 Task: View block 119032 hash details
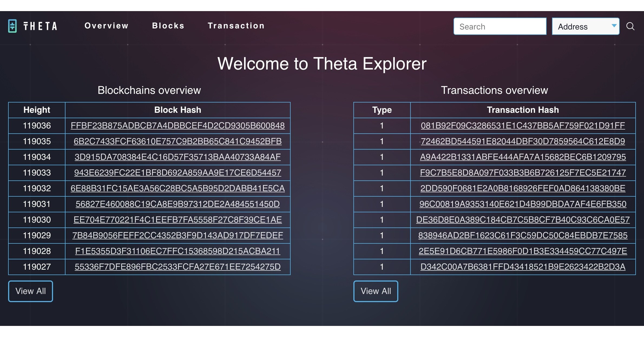coord(178,189)
